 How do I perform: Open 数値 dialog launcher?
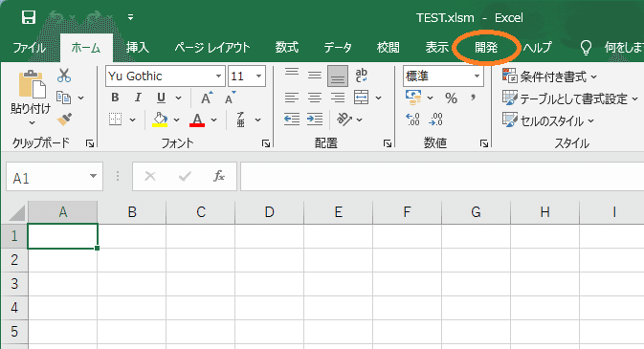pos(484,143)
